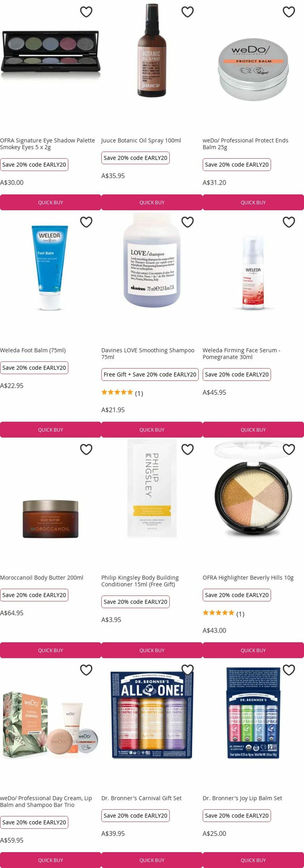
Task: Save Weleda Foot Balm with heart icon
Action: [86, 222]
